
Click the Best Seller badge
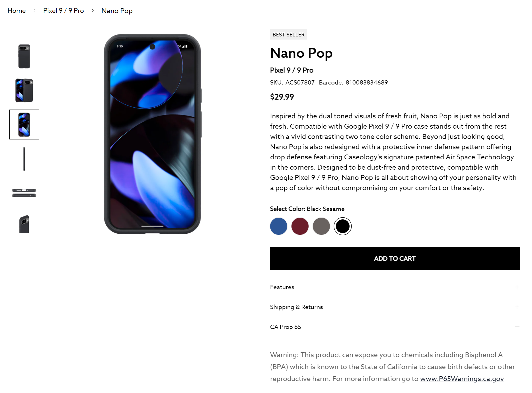coord(288,34)
